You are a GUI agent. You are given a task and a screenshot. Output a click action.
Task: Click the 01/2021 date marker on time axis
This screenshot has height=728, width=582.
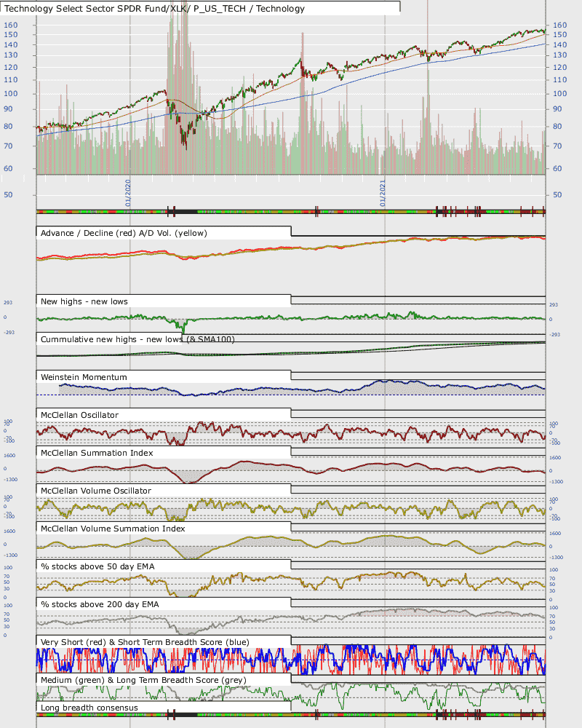[383, 193]
